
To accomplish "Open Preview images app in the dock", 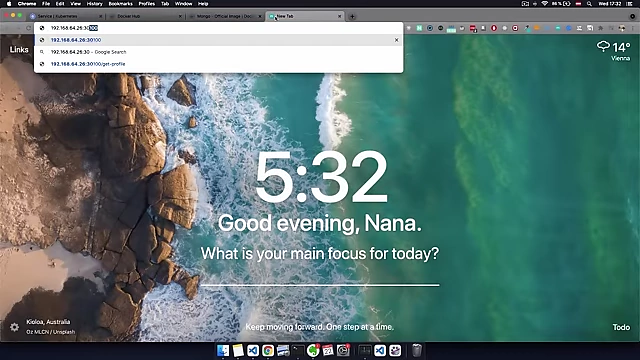I will [x=283, y=350].
